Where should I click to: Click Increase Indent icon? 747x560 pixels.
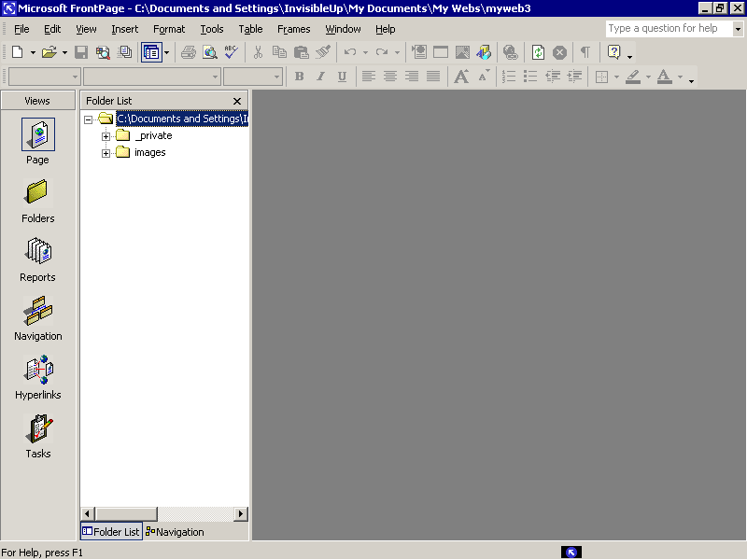(574, 77)
